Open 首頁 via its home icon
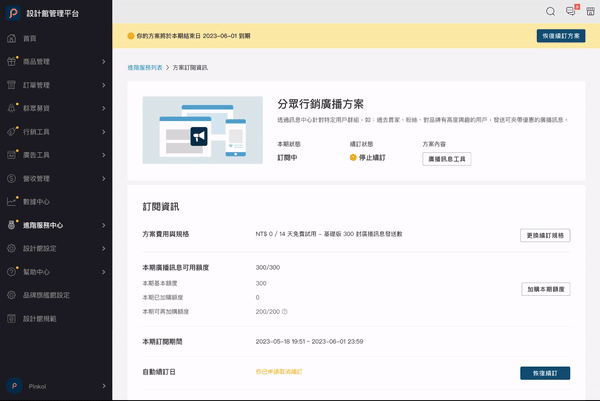Viewport: 600px width, 401px height. click(x=11, y=38)
